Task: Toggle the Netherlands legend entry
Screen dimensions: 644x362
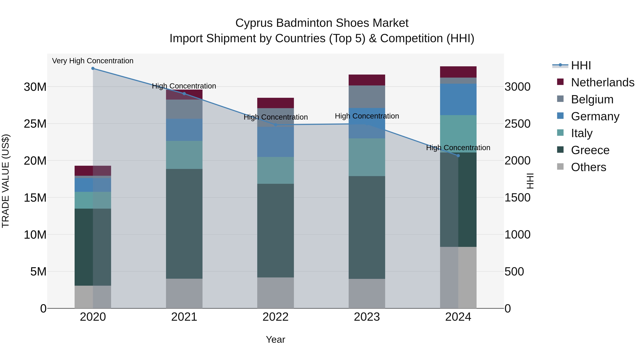Action: (x=596, y=82)
